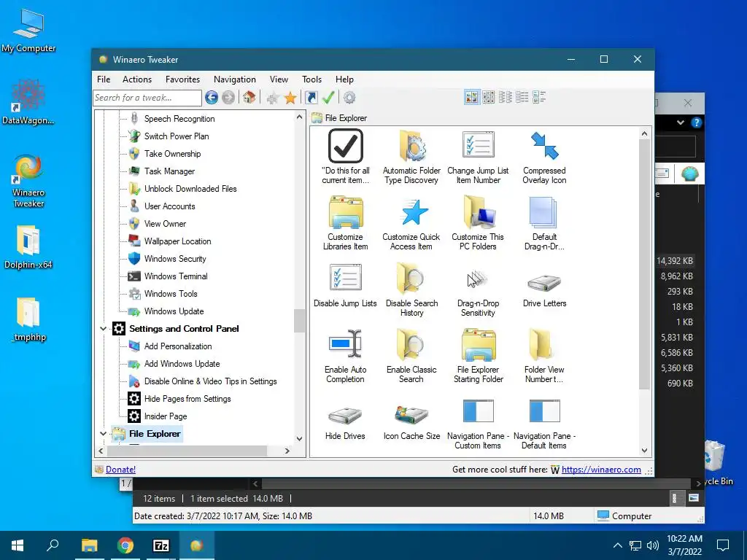Switch to the second view mode button
Viewport: 747px width, 560px height.
click(x=488, y=97)
